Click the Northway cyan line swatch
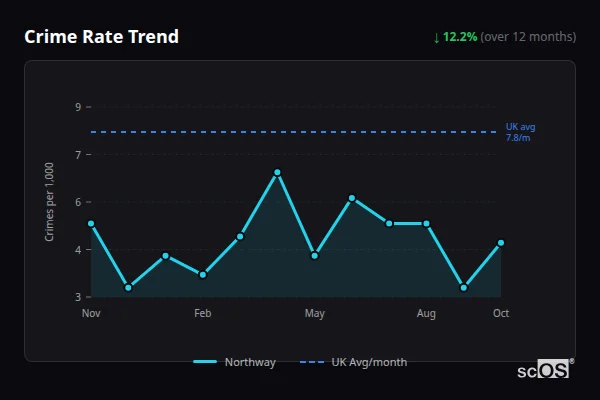600x400 pixels. click(205, 362)
